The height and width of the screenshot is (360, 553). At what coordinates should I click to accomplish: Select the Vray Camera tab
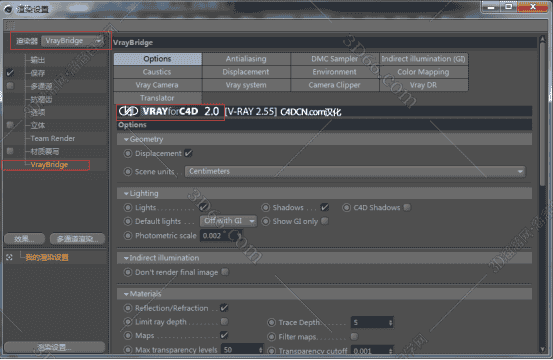click(x=157, y=85)
